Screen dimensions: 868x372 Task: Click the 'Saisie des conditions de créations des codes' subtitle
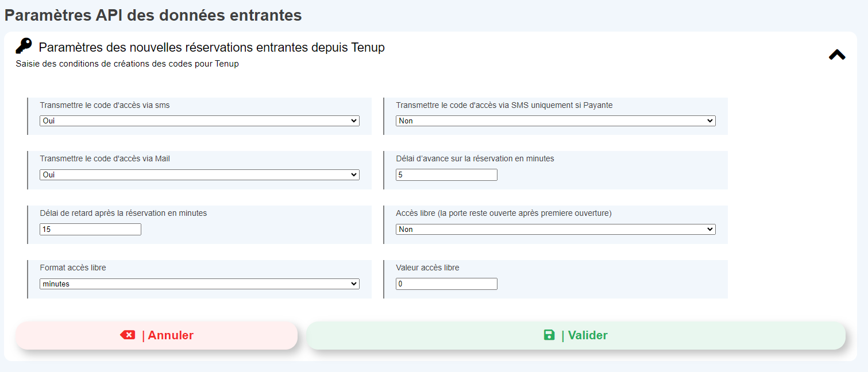coord(127,64)
